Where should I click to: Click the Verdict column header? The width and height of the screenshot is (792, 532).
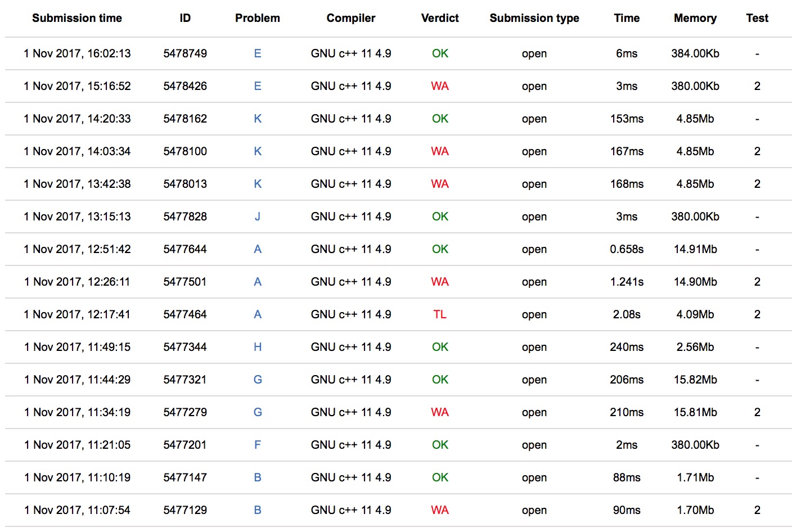(x=440, y=18)
